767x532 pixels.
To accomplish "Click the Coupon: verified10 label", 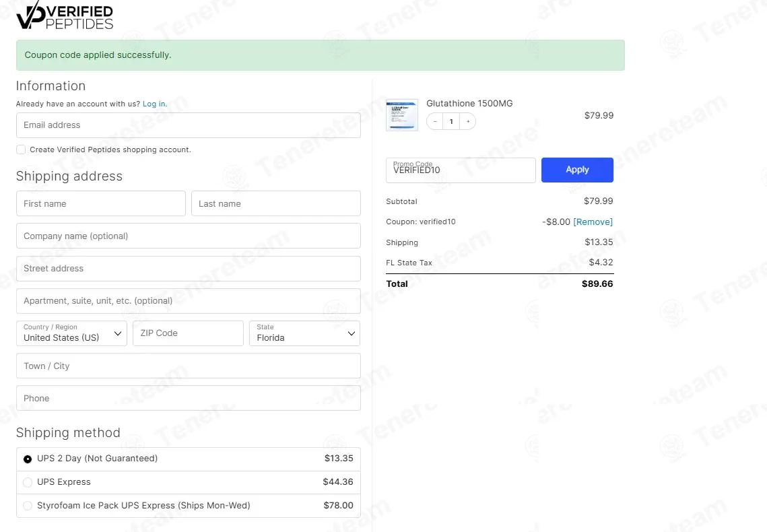I will [421, 222].
